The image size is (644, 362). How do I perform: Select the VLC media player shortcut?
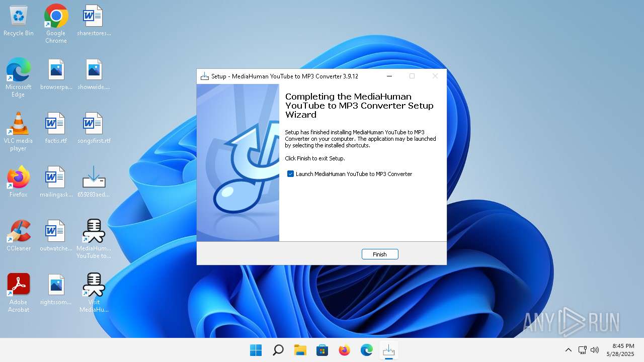coord(19,131)
